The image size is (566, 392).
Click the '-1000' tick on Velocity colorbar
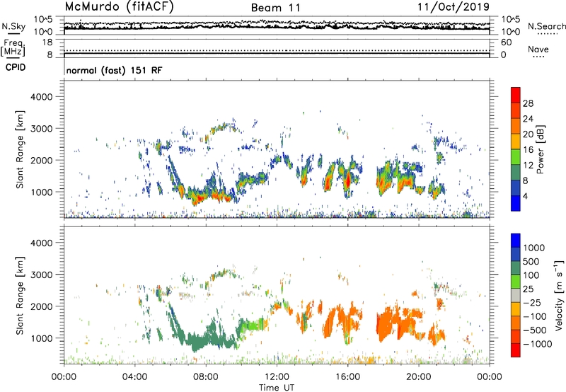pyautogui.click(x=537, y=344)
